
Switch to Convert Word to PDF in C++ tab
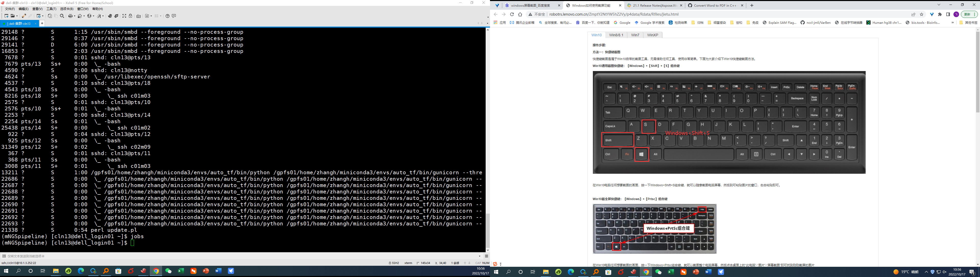[x=715, y=5]
